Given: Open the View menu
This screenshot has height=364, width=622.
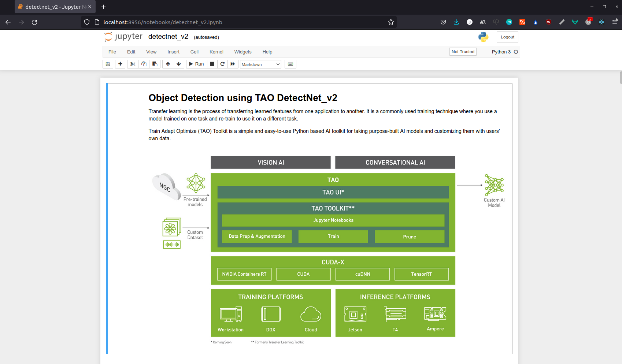Looking at the screenshot, I should click(x=151, y=52).
